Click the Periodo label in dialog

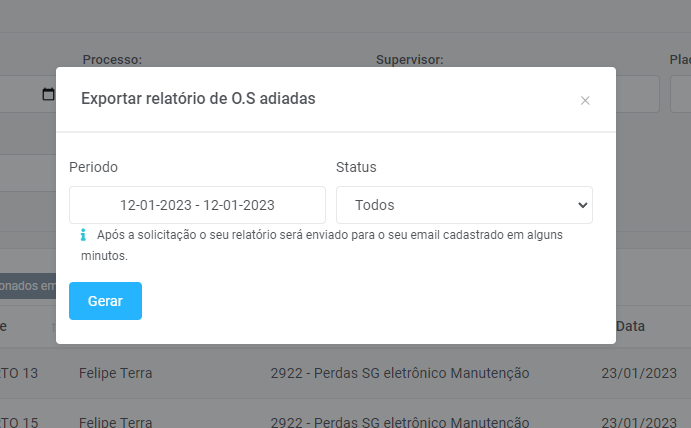point(93,167)
